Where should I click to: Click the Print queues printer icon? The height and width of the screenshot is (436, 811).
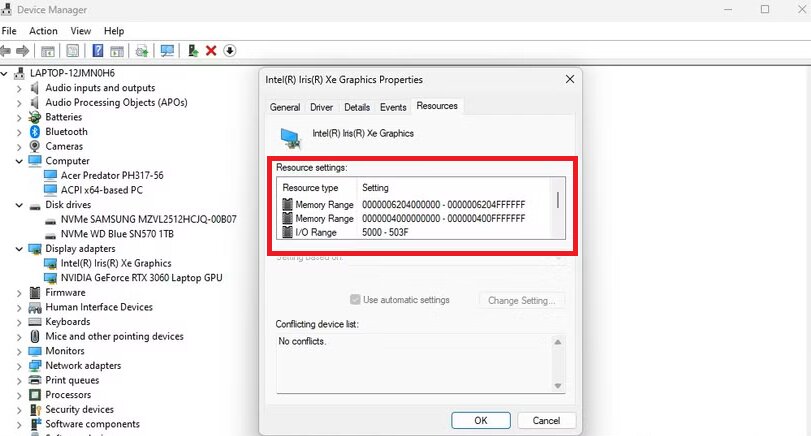pyautogui.click(x=35, y=380)
